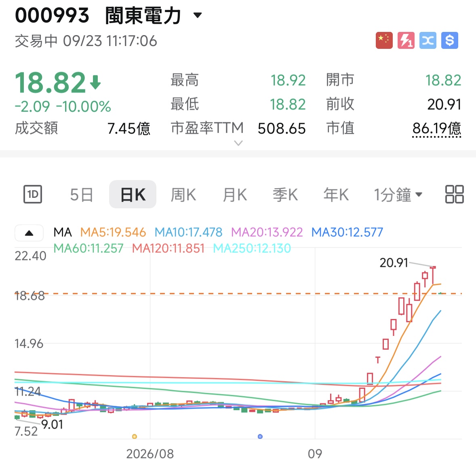Tap the last candlestick on the chart

(x=441, y=293)
